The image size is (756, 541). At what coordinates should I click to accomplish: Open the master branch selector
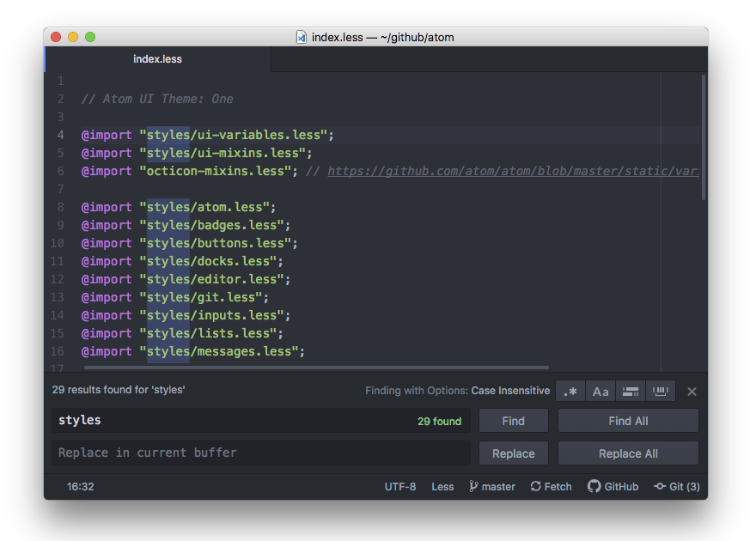[x=492, y=486]
